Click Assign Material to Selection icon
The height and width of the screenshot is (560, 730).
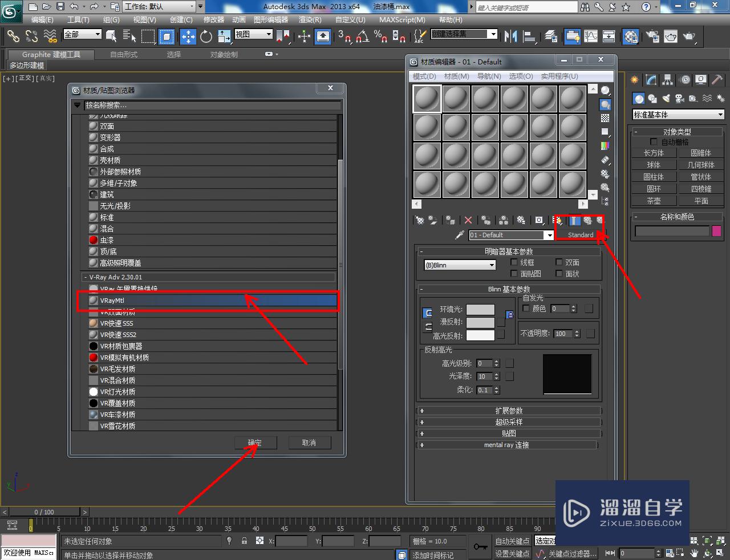click(x=451, y=220)
